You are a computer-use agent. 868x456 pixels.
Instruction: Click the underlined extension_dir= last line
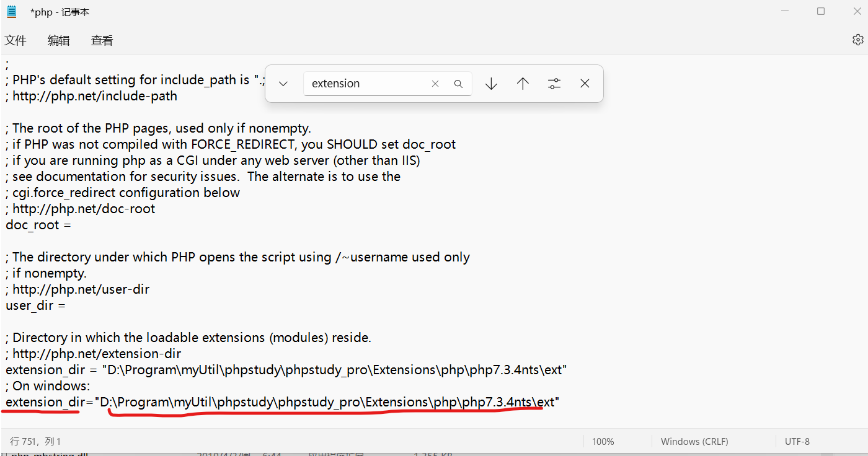[x=283, y=402]
